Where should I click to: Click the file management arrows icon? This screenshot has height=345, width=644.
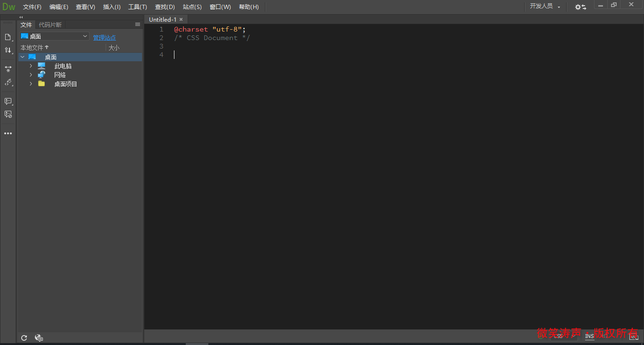click(x=8, y=50)
